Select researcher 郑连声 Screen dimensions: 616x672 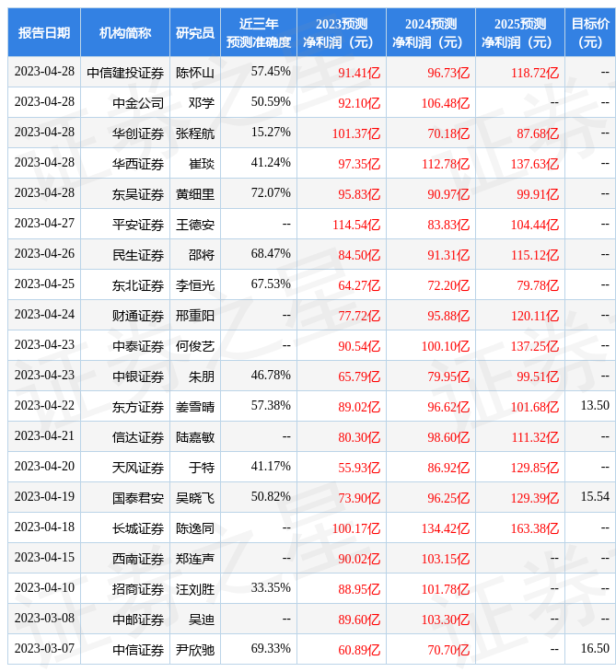[195, 560]
